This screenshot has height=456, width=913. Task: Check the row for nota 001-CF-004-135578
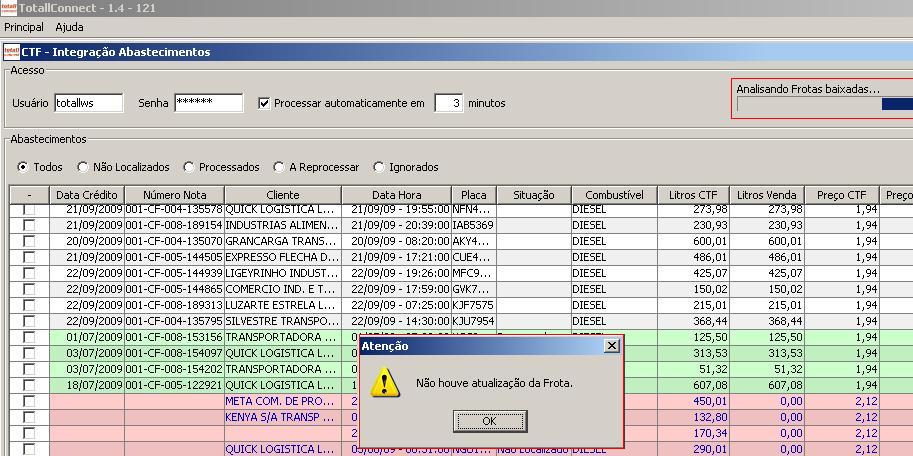pos(29,209)
